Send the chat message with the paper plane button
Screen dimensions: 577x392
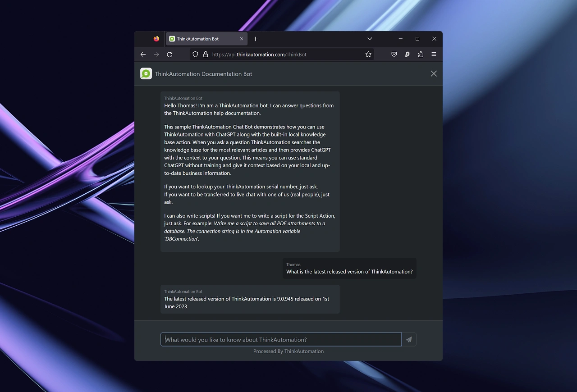tap(409, 339)
